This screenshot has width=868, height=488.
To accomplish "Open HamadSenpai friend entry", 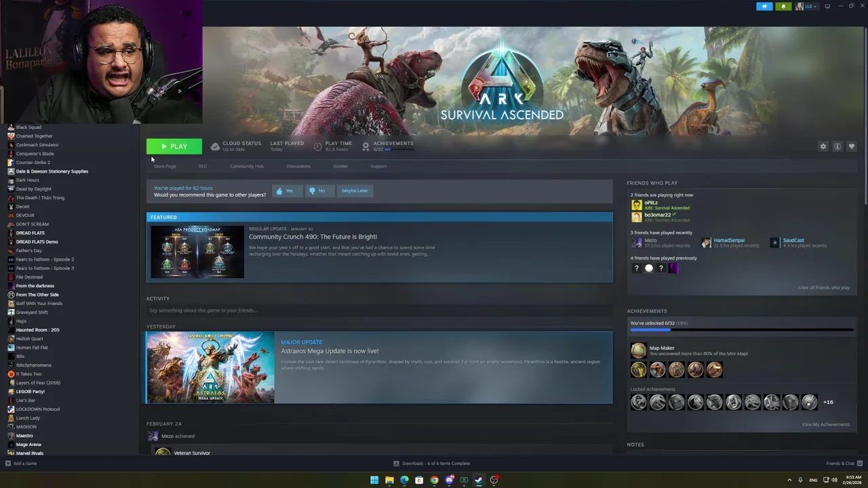I will click(x=730, y=243).
